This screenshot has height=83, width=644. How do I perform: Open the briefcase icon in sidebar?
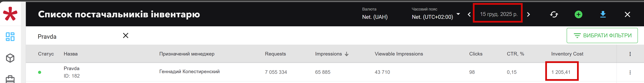point(10,79)
